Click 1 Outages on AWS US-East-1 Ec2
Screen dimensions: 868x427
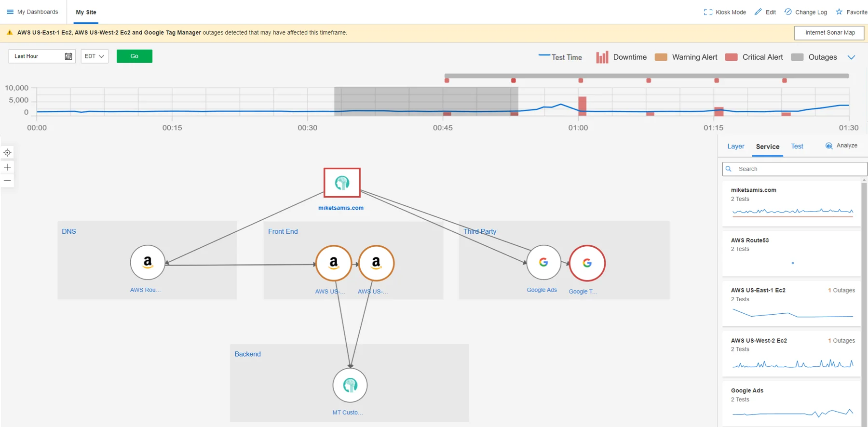(x=841, y=291)
